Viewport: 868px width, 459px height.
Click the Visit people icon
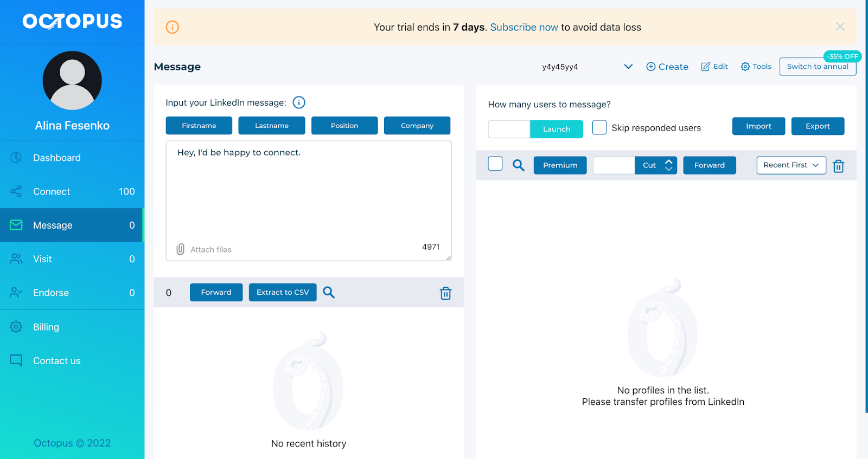pyautogui.click(x=16, y=259)
